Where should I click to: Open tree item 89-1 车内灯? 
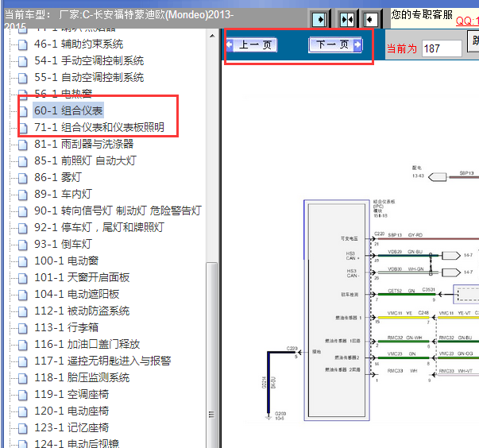click(63, 194)
